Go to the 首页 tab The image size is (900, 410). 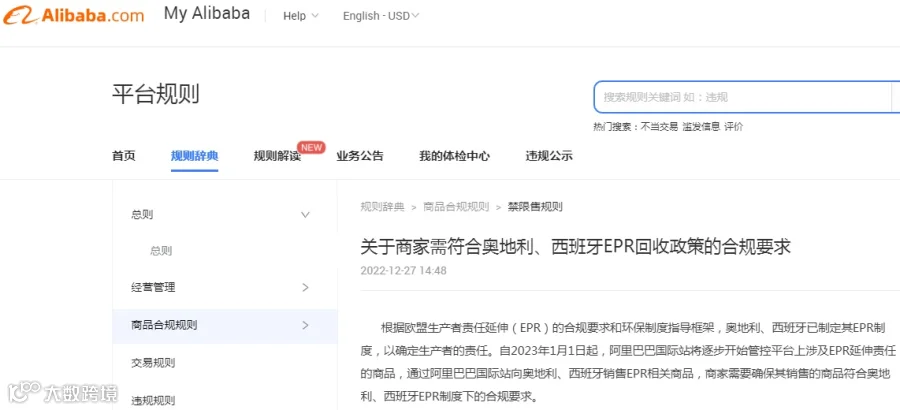(x=123, y=156)
